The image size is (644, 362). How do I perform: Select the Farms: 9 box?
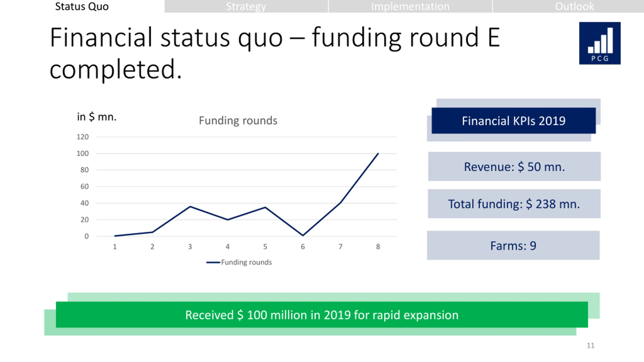tap(513, 245)
